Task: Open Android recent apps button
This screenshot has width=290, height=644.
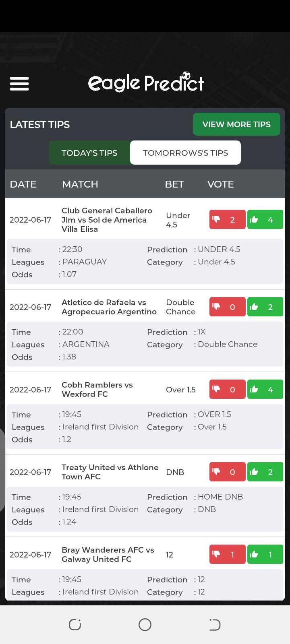Action: (x=75, y=625)
